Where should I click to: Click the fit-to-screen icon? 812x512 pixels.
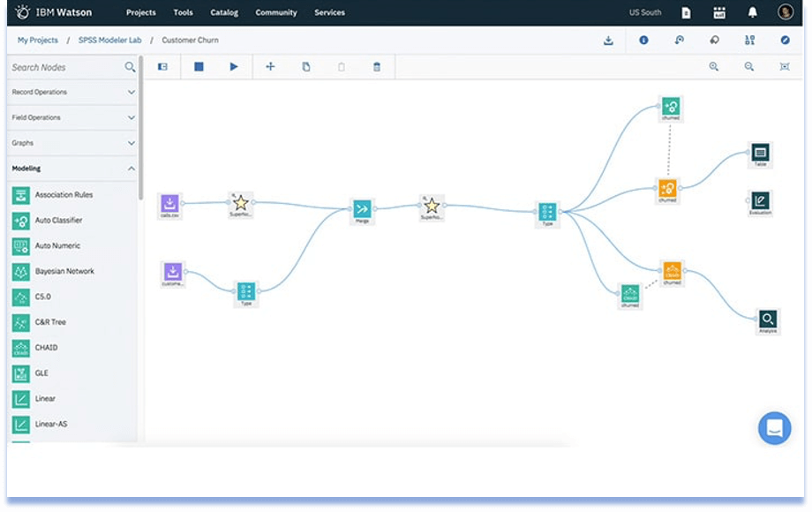[x=785, y=67]
